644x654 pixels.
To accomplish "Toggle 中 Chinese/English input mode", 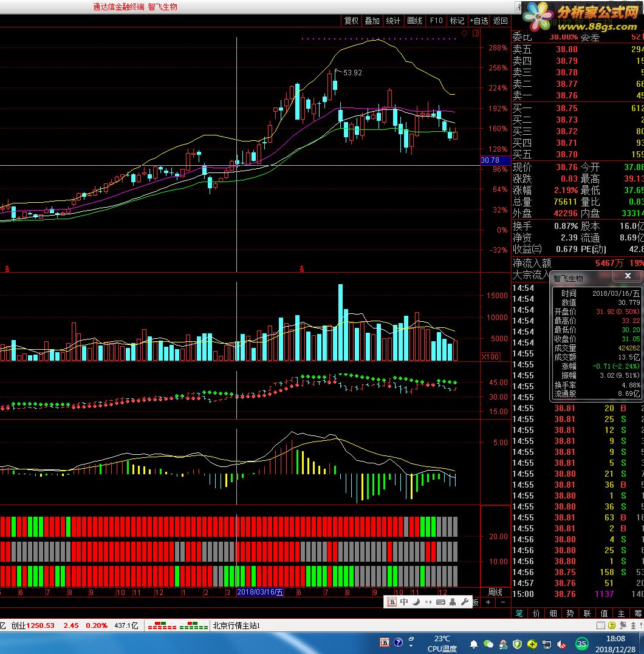I will click(x=404, y=602).
